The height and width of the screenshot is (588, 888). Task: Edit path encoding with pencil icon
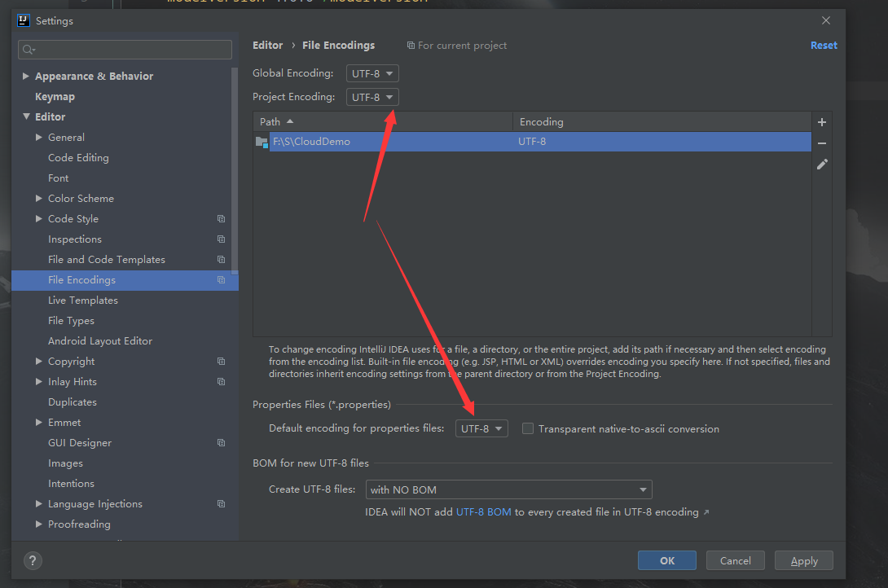[x=822, y=165]
